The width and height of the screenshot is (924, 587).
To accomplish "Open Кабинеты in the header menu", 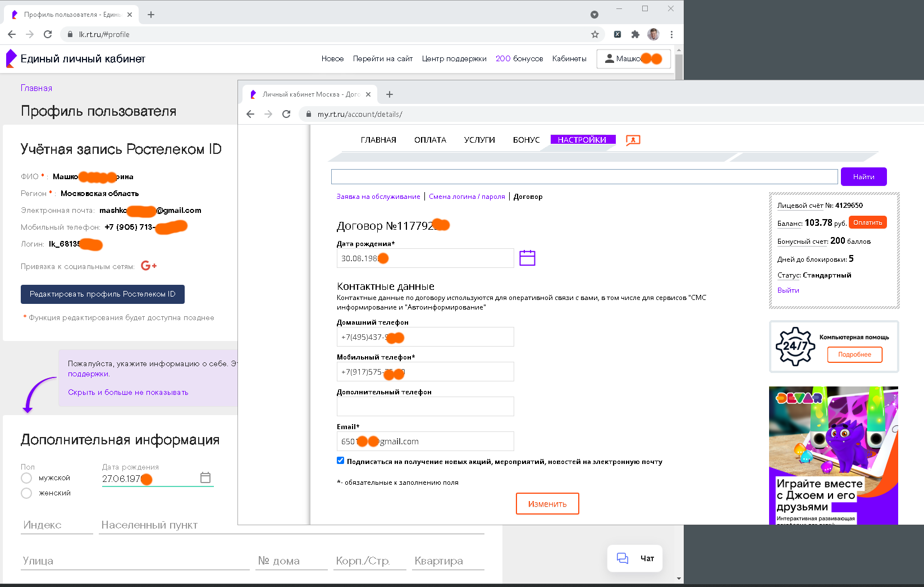I will tap(569, 58).
